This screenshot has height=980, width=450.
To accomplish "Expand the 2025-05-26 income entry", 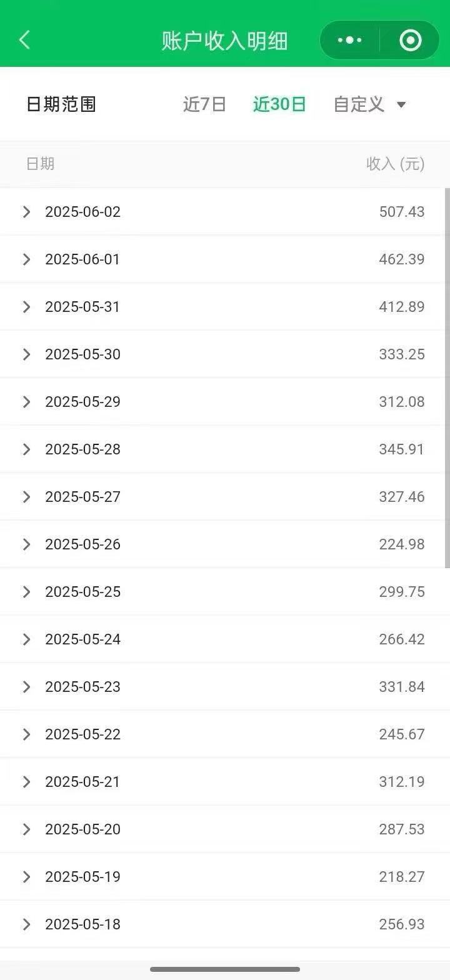I will pos(26,544).
